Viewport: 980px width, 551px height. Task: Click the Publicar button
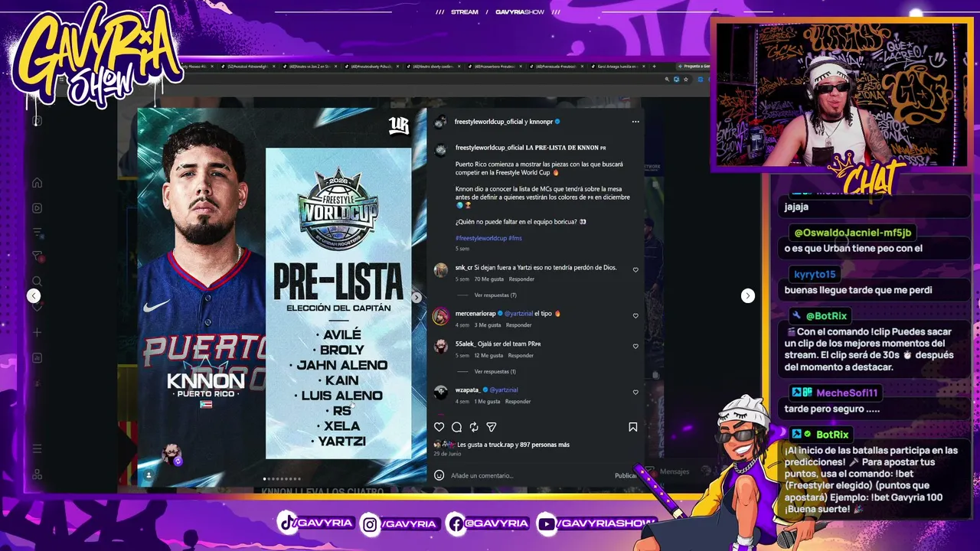click(626, 475)
